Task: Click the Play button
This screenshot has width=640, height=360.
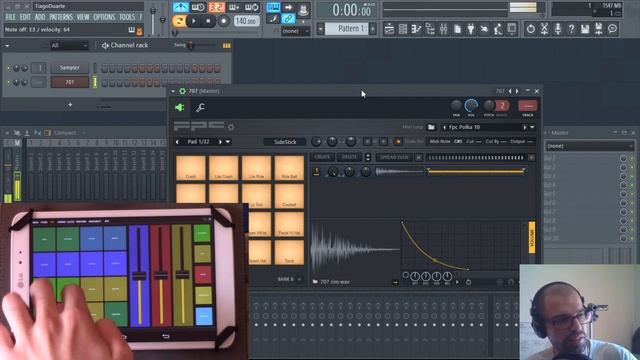Action: click(x=193, y=21)
